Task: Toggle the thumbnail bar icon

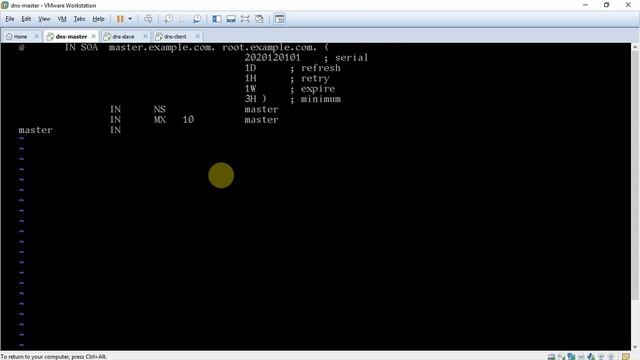Action: pos(231,19)
